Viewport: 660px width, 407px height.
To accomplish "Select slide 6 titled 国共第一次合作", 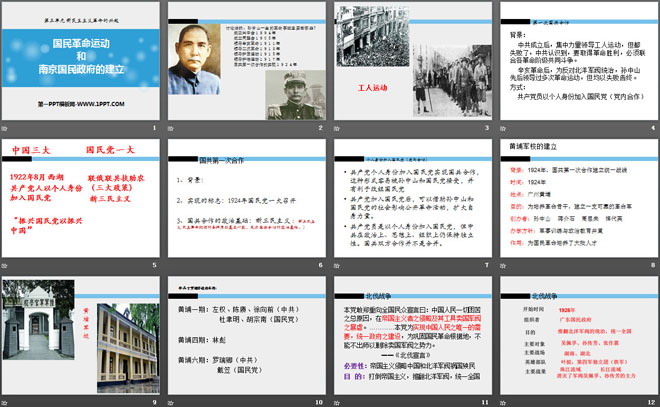I will pos(246,197).
